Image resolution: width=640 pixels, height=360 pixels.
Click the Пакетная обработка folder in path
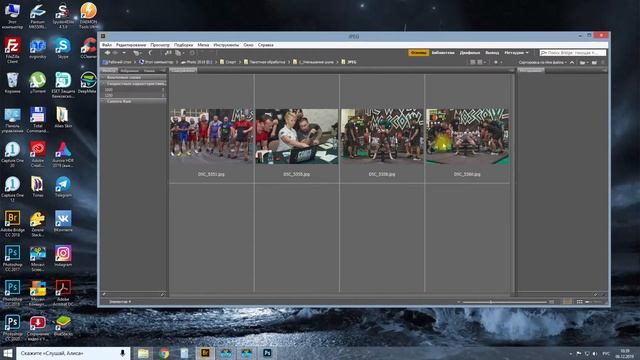[x=264, y=62]
